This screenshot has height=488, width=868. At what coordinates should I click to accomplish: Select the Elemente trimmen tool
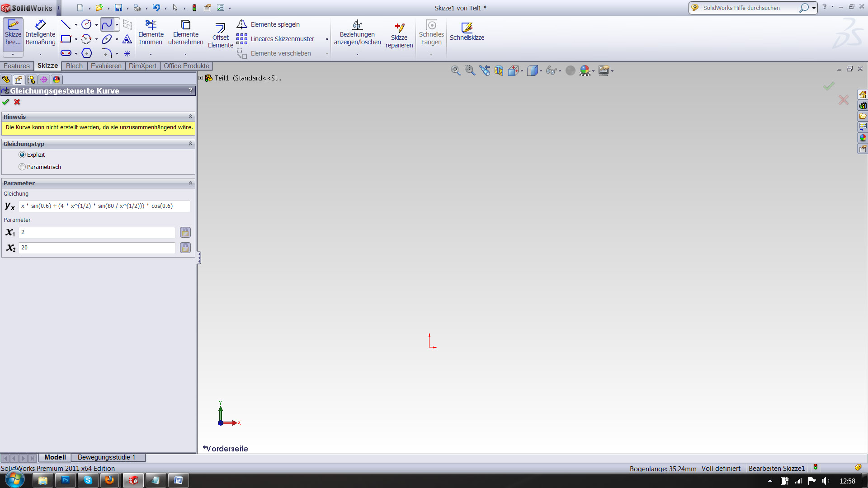(151, 33)
